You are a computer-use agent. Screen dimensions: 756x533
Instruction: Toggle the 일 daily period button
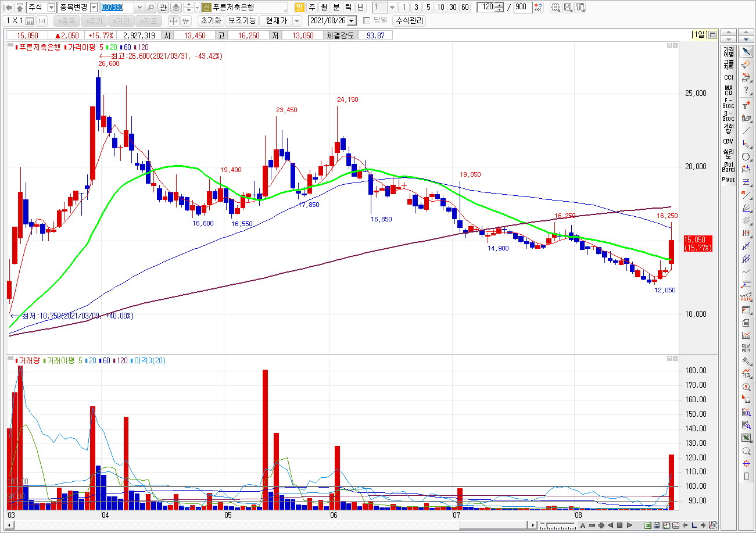300,8
